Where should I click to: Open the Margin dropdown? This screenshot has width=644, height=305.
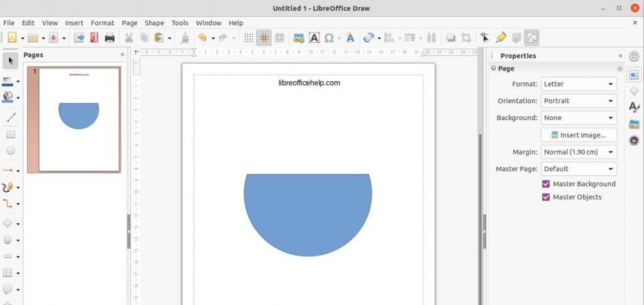579,152
